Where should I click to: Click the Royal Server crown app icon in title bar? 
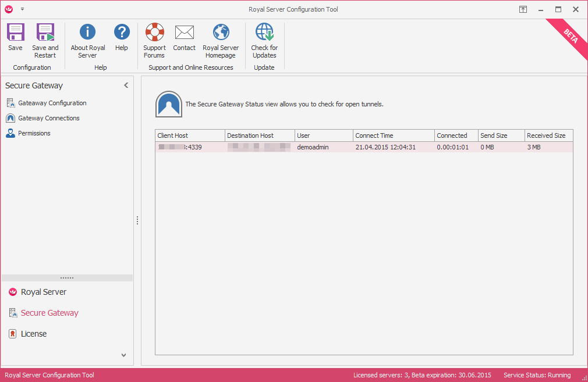[9, 9]
